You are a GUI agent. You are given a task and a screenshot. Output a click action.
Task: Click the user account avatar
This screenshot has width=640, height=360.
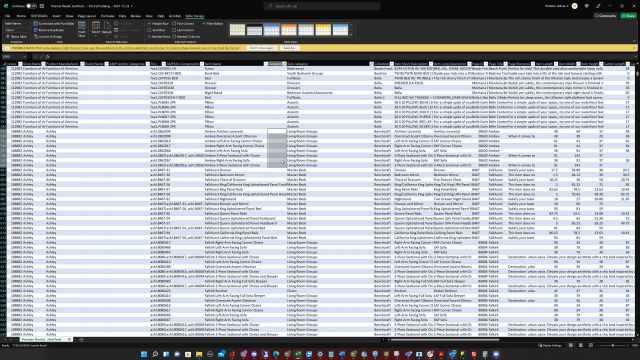[x=575, y=6]
